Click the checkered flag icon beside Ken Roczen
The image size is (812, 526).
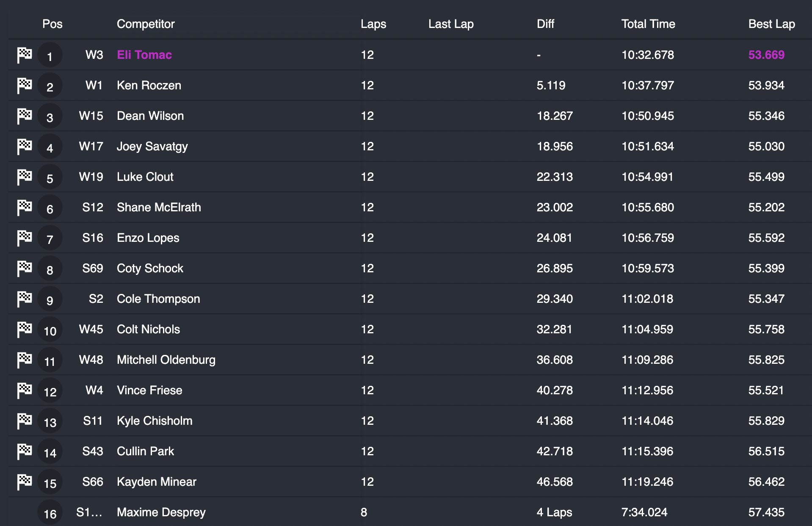[24, 85]
